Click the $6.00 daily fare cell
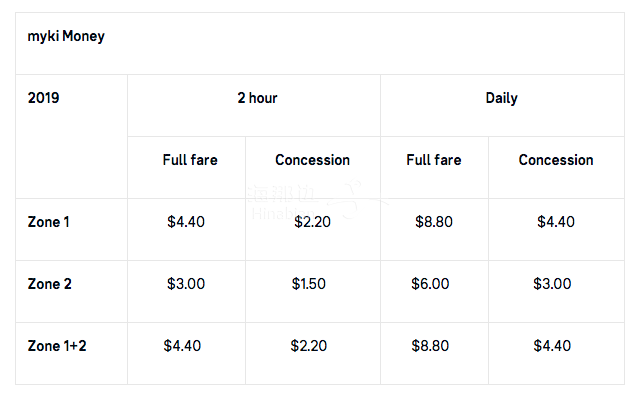Viewport: 640px width, 401px height. (x=430, y=284)
